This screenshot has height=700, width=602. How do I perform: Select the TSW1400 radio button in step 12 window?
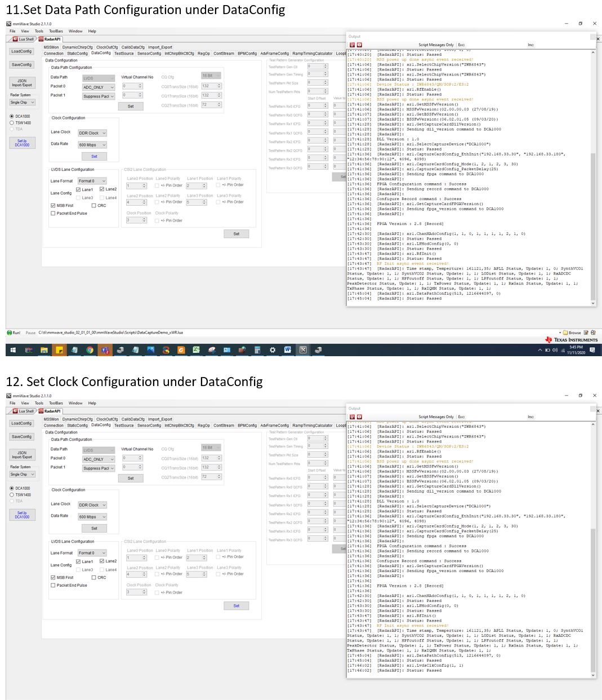coord(12,494)
